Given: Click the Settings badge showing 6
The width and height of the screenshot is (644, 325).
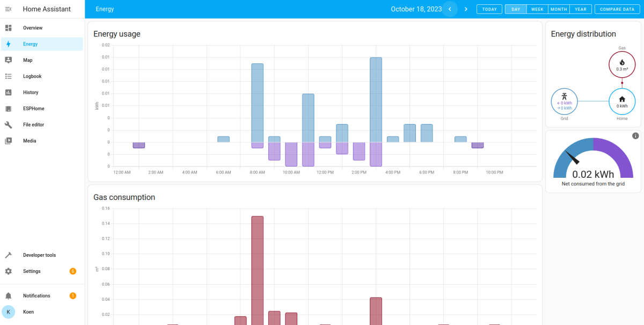Looking at the screenshot, I should click(73, 271).
